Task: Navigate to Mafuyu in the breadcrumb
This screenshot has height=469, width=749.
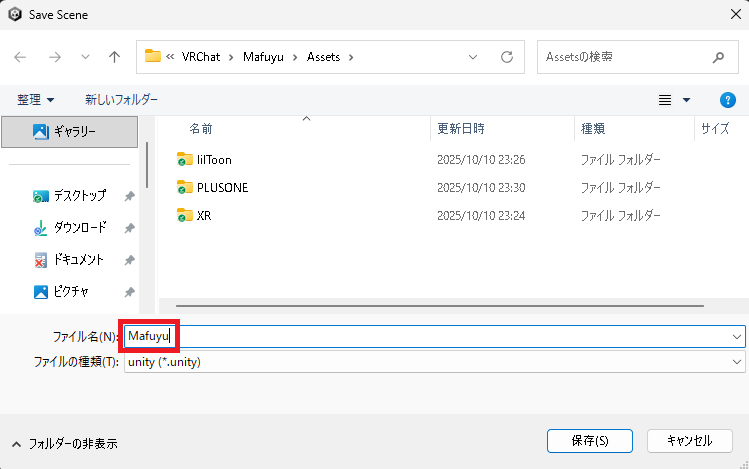Action: (263, 57)
